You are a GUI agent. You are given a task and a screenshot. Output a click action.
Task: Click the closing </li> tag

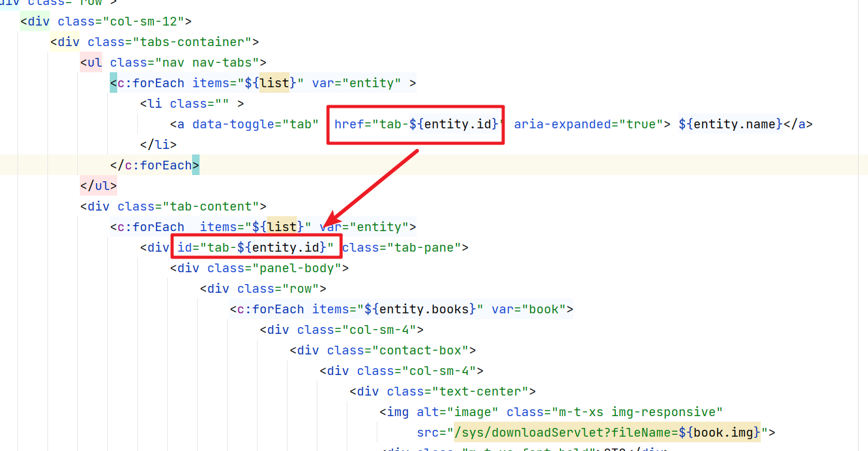coord(158,145)
